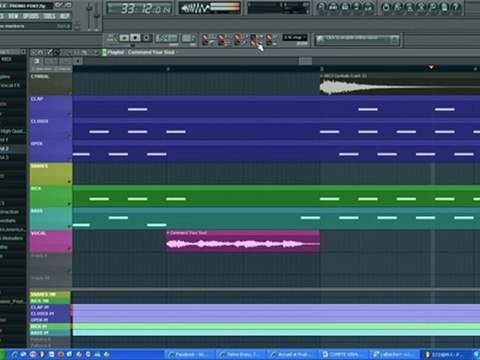Click the first shortcut icon to view playlist
This screenshot has height=360, width=480.
pos(321,7)
